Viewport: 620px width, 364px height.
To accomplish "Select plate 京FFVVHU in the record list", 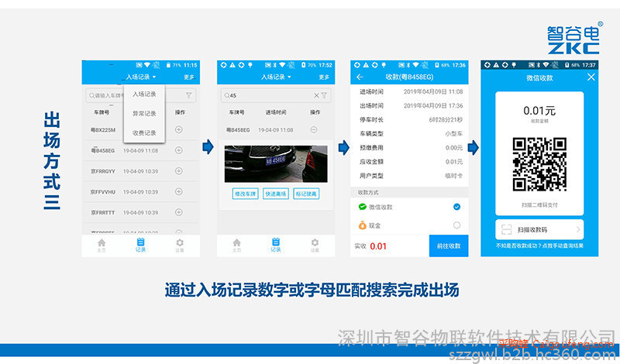I will (103, 192).
